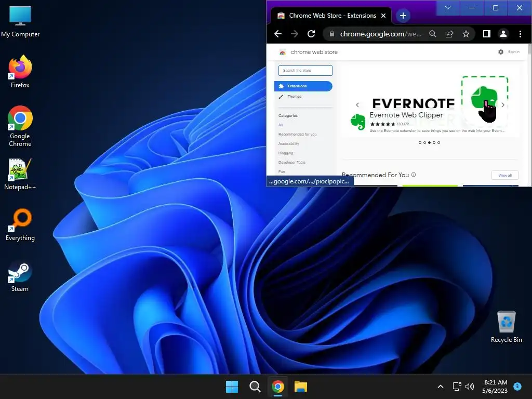
Task: Open the Recycle Bin
Action: tap(506, 327)
